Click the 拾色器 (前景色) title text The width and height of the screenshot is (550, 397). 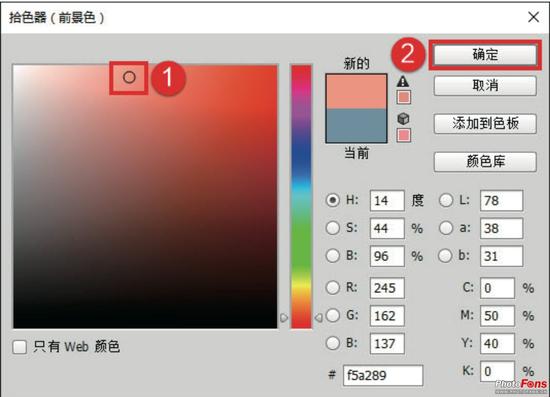56,17
